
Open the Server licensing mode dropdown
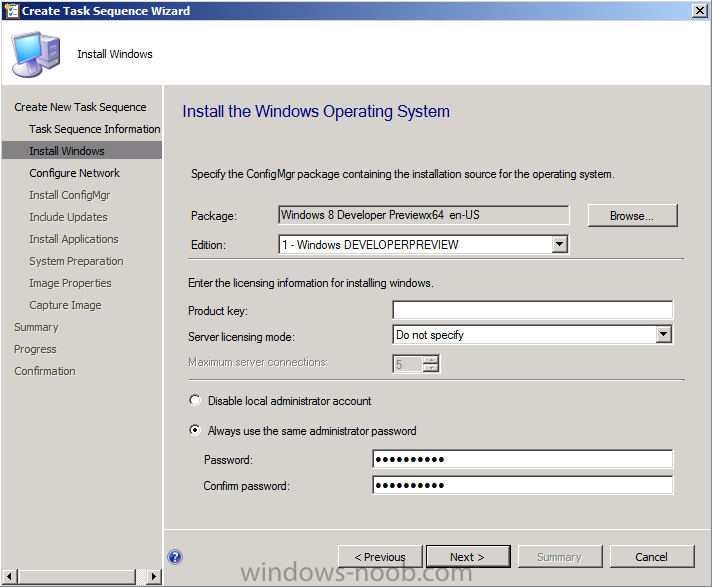pos(663,335)
